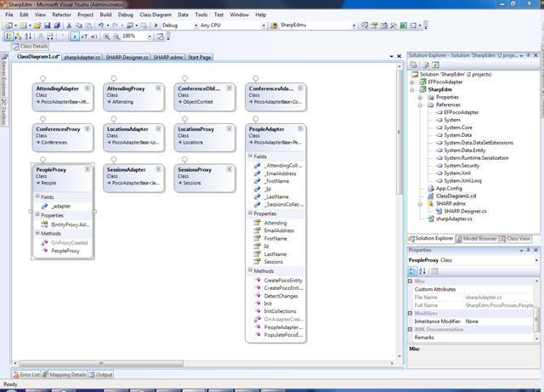
Task: Open Class Details window button
Action: 31,46
